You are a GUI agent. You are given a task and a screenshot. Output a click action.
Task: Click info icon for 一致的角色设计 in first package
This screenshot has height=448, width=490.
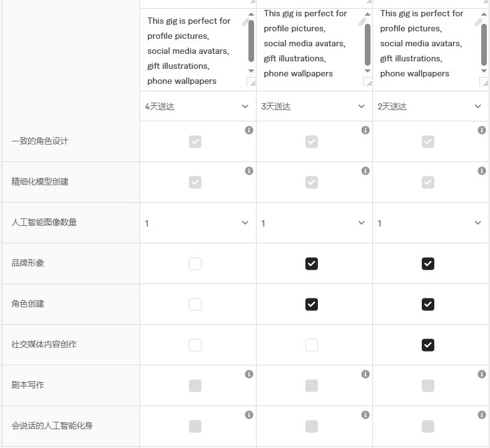249,130
